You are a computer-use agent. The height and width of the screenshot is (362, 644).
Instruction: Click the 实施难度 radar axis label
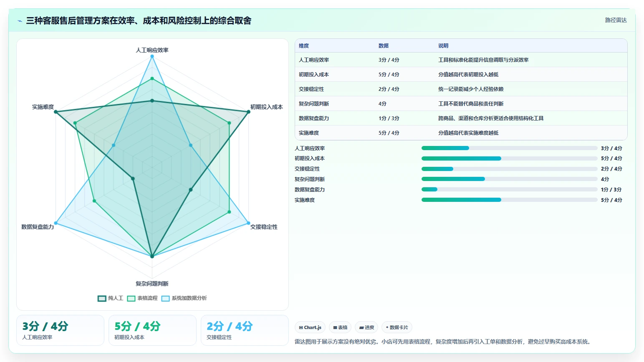click(x=43, y=107)
